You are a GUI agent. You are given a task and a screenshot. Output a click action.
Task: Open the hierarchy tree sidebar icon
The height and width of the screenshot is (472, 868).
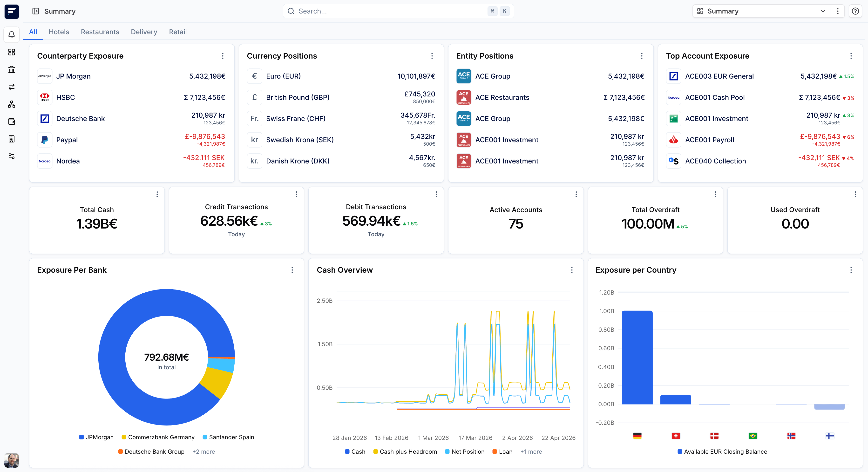(12, 104)
